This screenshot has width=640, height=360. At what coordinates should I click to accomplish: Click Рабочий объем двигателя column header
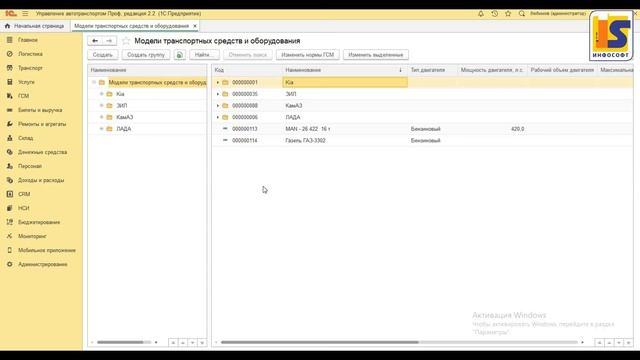coord(562,70)
